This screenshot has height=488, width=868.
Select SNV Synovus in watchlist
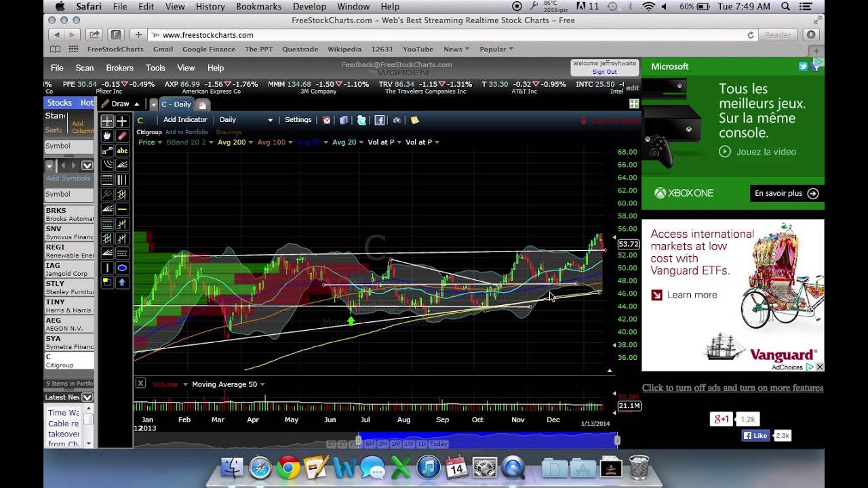click(x=69, y=232)
